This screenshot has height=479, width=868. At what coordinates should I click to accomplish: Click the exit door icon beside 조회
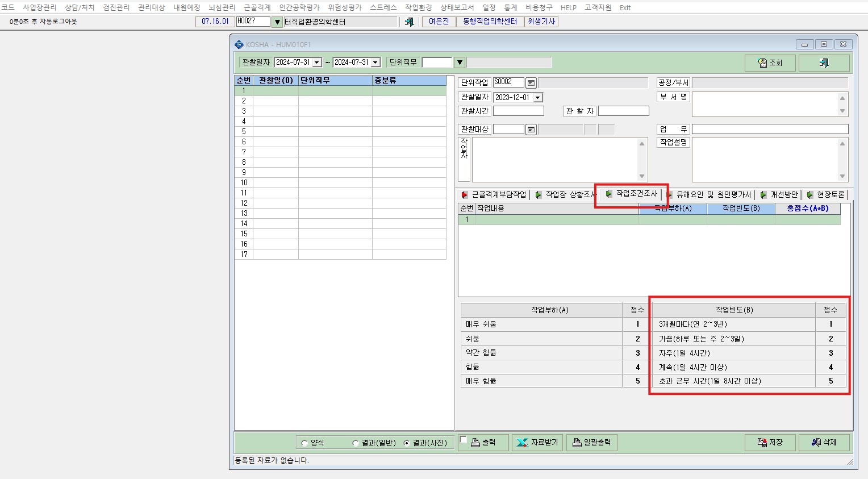point(824,63)
